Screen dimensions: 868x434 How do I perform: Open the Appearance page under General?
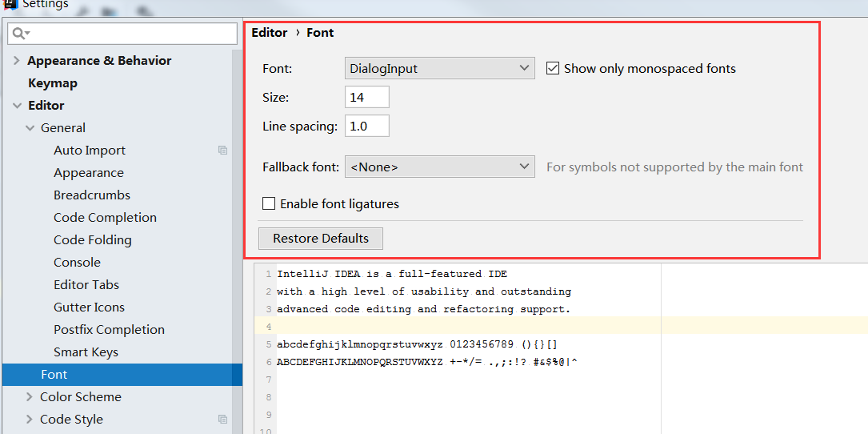[x=89, y=173]
